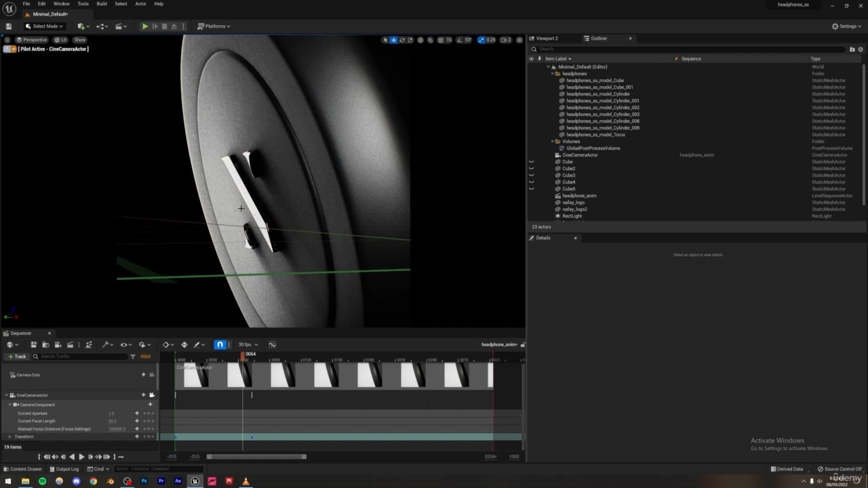Image resolution: width=868 pixels, height=488 pixels.
Task: Open the File menu
Action: click(x=26, y=4)
